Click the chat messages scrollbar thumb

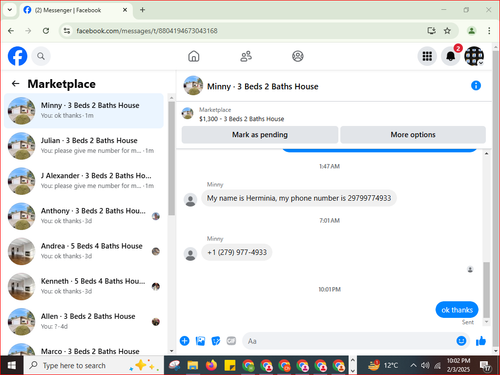(487, 290)
